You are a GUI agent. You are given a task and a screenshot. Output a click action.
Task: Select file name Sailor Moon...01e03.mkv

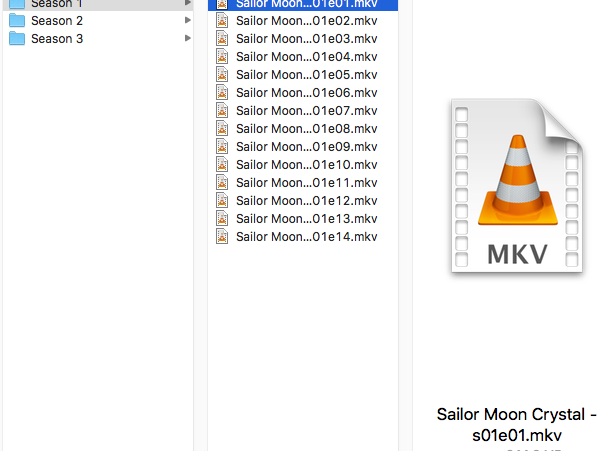307,39
